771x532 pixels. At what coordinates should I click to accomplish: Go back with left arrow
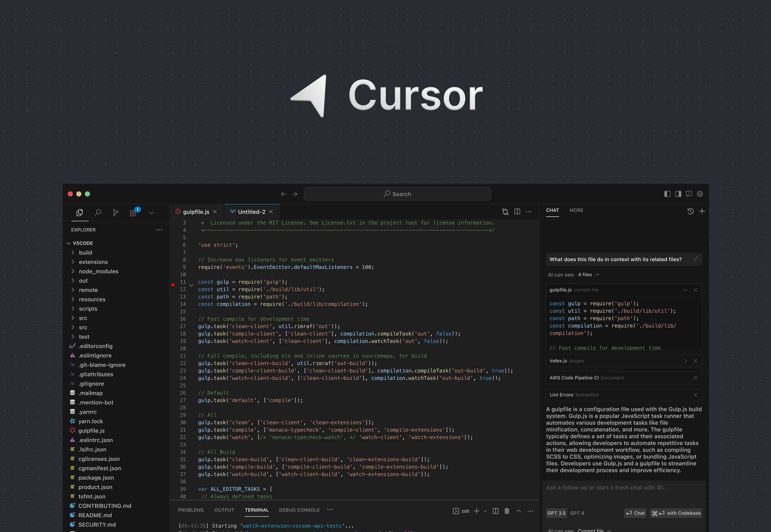tap(283, 194)
